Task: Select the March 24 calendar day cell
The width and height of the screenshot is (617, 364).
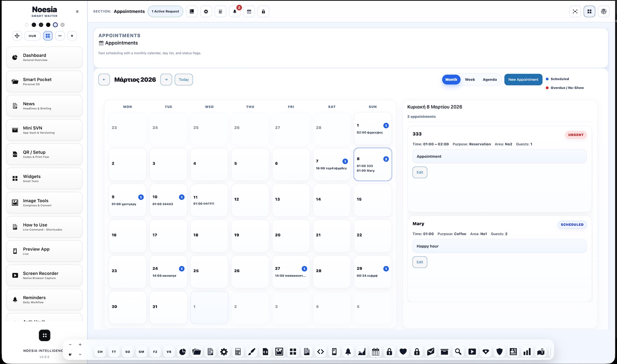Action: pyautogui.click(x=168, y=272)
